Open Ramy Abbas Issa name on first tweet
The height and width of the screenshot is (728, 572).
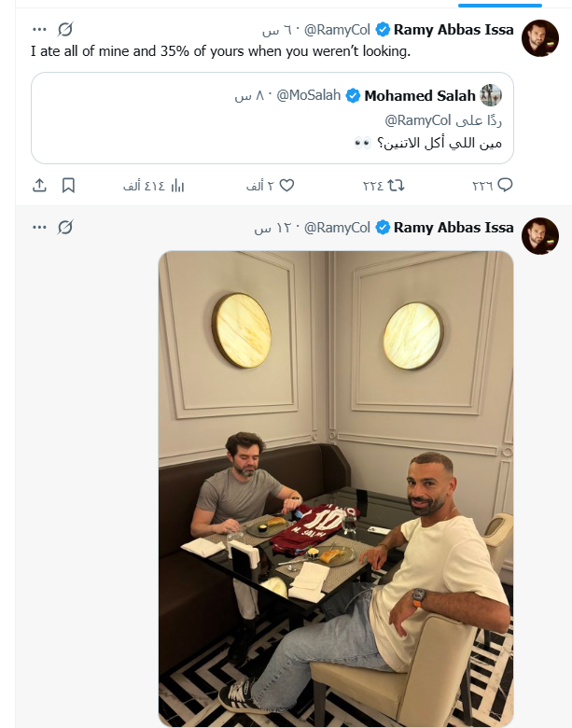[x=453, y=30]
